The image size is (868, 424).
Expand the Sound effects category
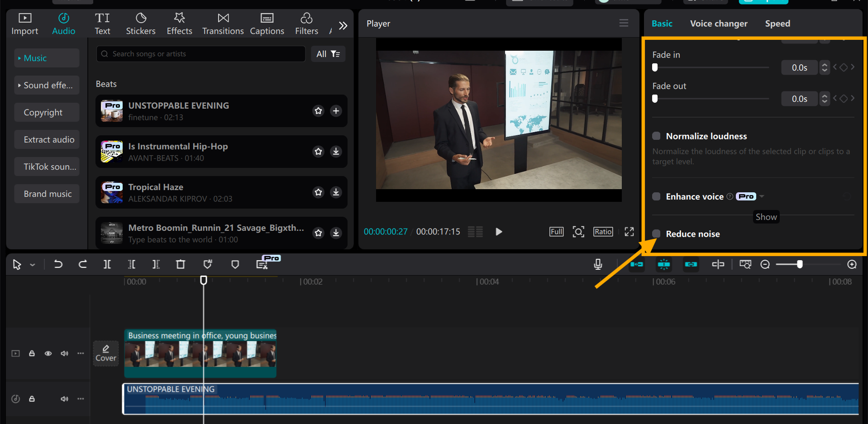click(47, 85)
